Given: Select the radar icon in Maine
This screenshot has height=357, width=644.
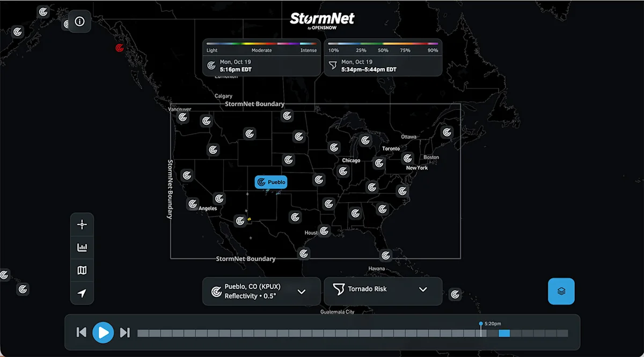Looking at the screenshot, I should (447, 132).
